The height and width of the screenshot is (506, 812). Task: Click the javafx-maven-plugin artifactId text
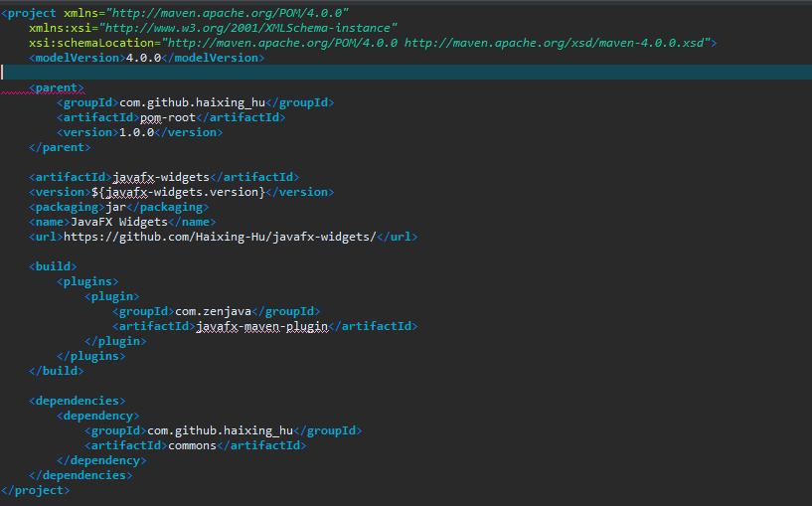(x=262, y=326)
